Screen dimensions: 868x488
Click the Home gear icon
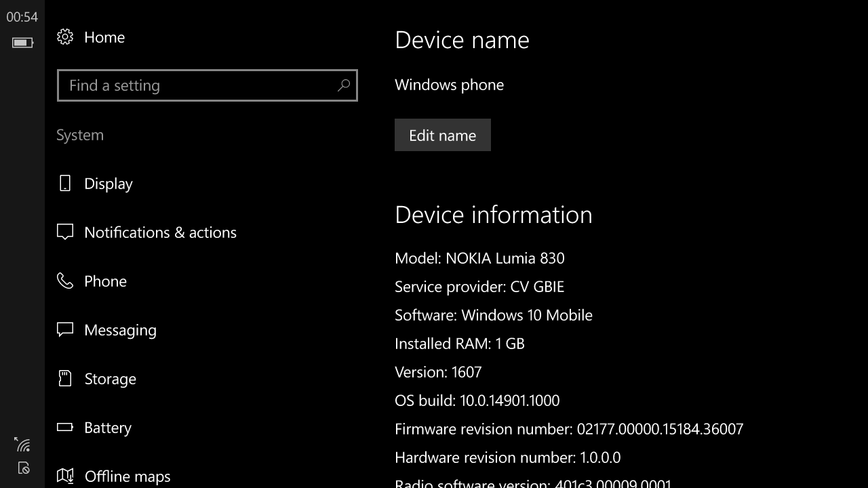pyautogui.click(x=65, y=37)
